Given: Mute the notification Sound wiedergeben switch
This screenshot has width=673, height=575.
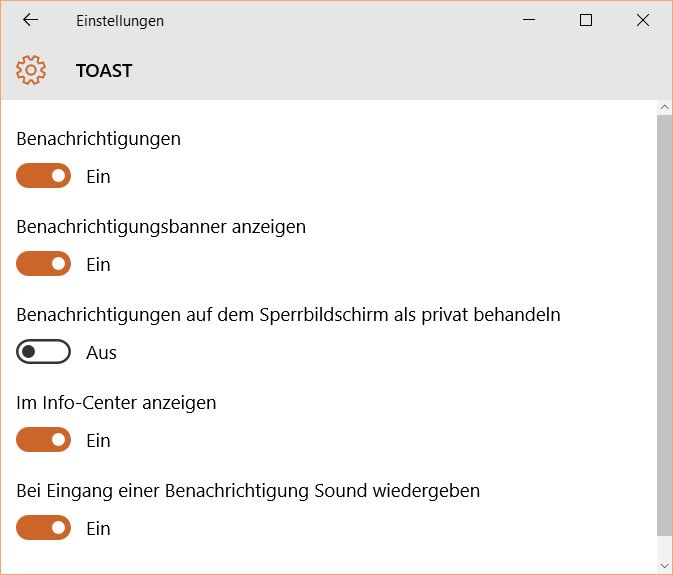Looking at the screenshot, I should click(x=44, y=528).
